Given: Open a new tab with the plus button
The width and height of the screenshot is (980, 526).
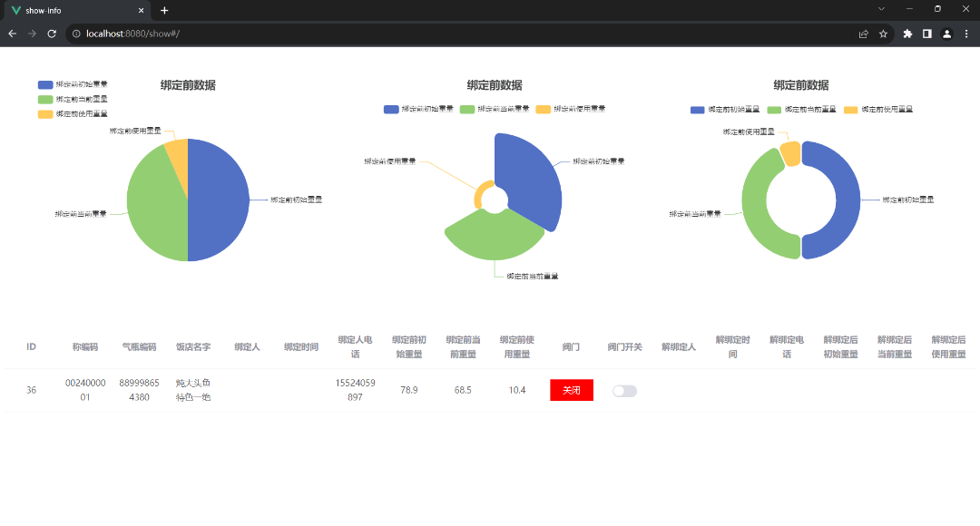Looking at the screenshot, I should 164,10.
